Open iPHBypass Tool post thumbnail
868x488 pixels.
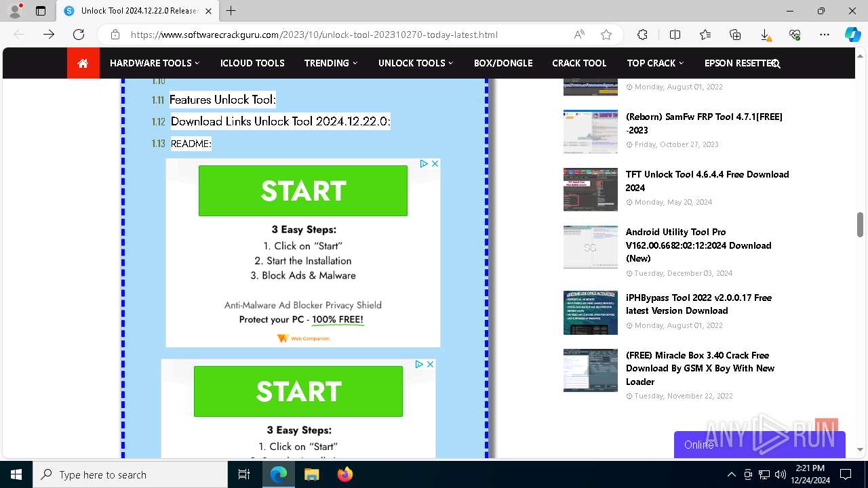591,313
